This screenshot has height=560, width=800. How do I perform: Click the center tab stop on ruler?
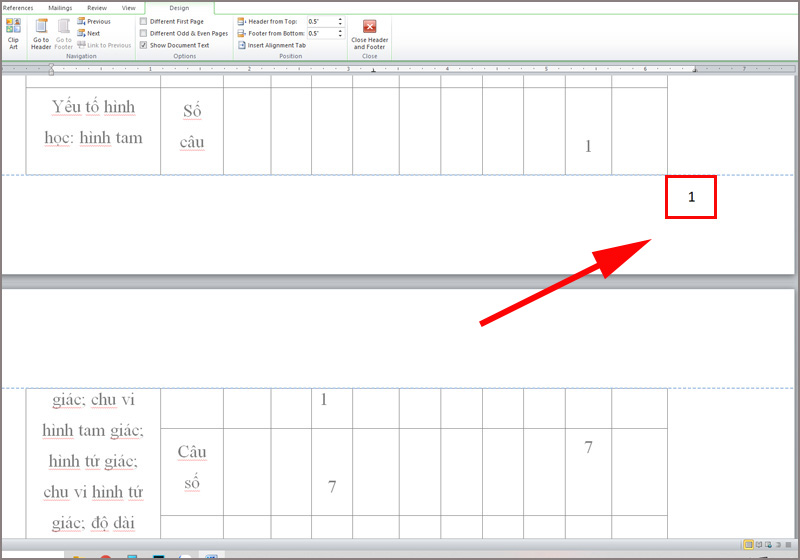(373, 70)
